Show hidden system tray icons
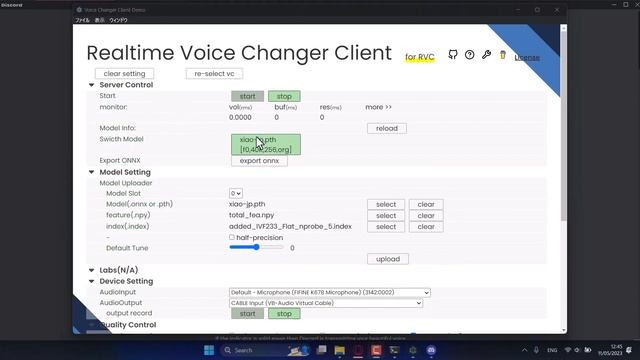Screen dimensions: 640x360 (524, 350)
